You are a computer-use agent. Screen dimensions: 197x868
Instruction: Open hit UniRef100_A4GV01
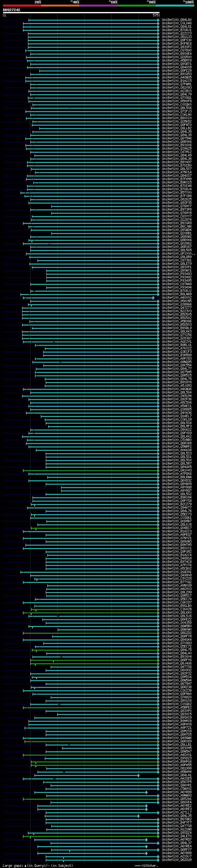tap(176, 755)
